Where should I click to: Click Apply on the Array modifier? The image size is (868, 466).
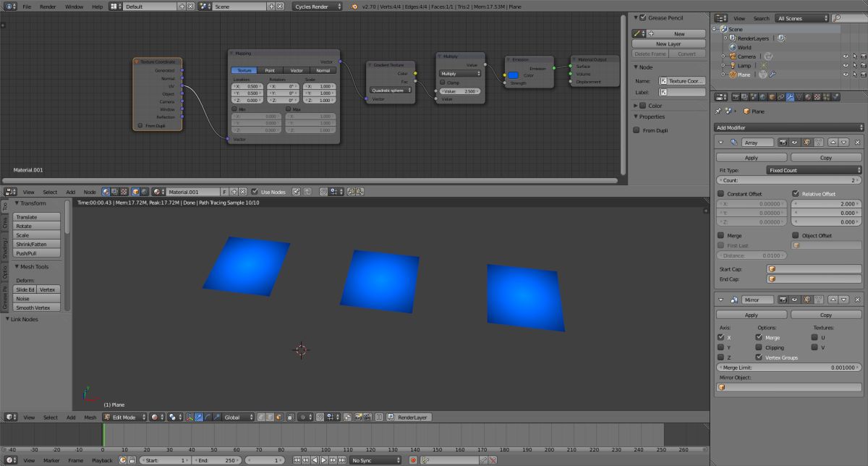(x=752, y=157)
